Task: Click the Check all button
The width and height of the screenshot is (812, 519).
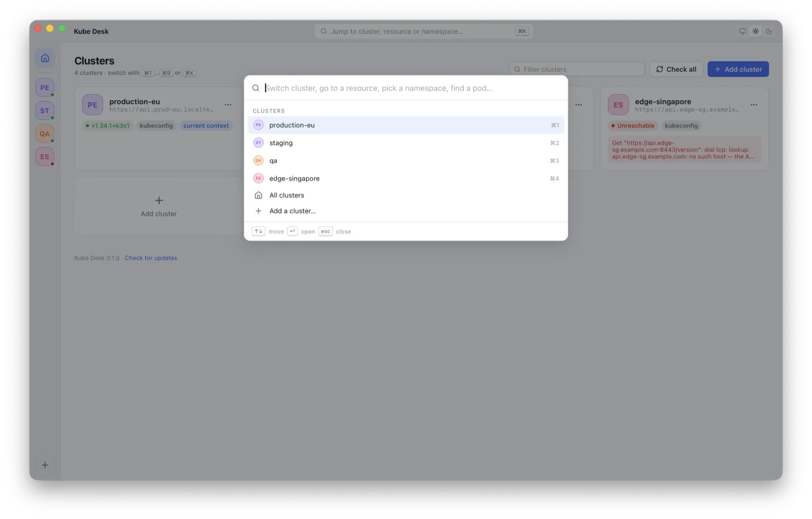Action: tap(676, 69)
